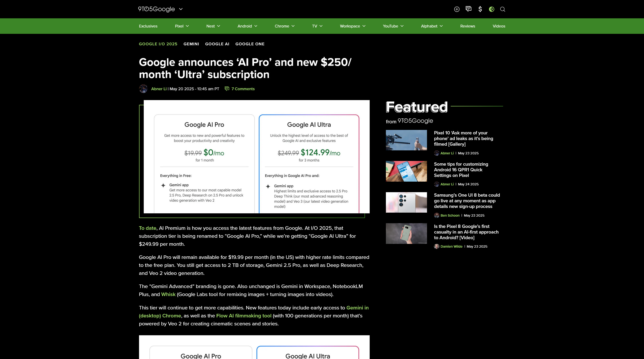Click Abner Li avatar on Android 16 story
This screenshot has width=644, height=359.
point(437,184)
